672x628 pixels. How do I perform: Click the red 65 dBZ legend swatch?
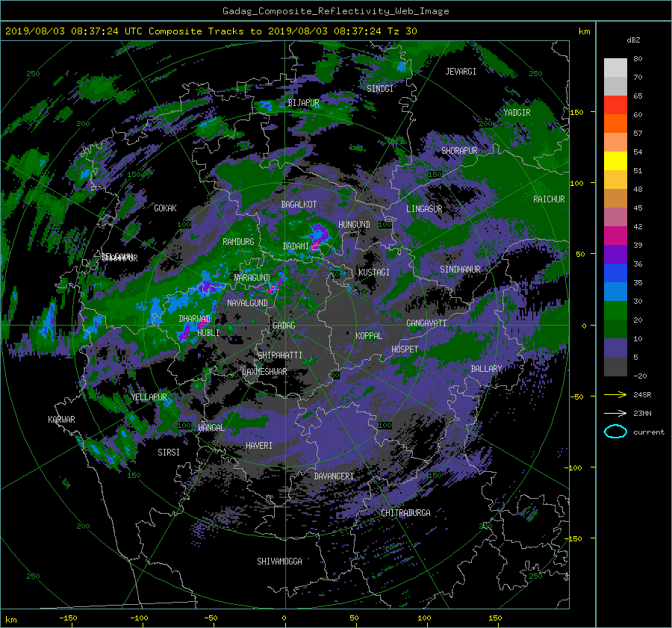pyautogui.click(x=615, y=105)
